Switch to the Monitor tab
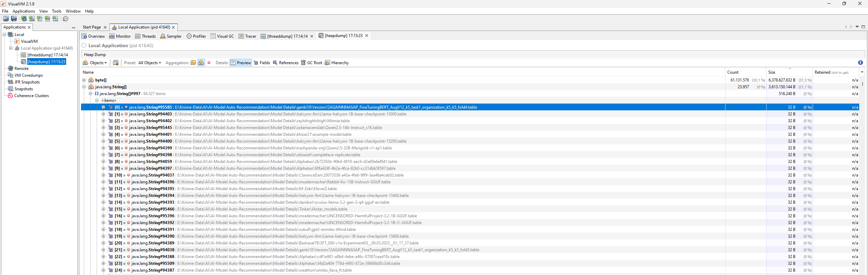 pyautogui.click(x=120, y=36)
